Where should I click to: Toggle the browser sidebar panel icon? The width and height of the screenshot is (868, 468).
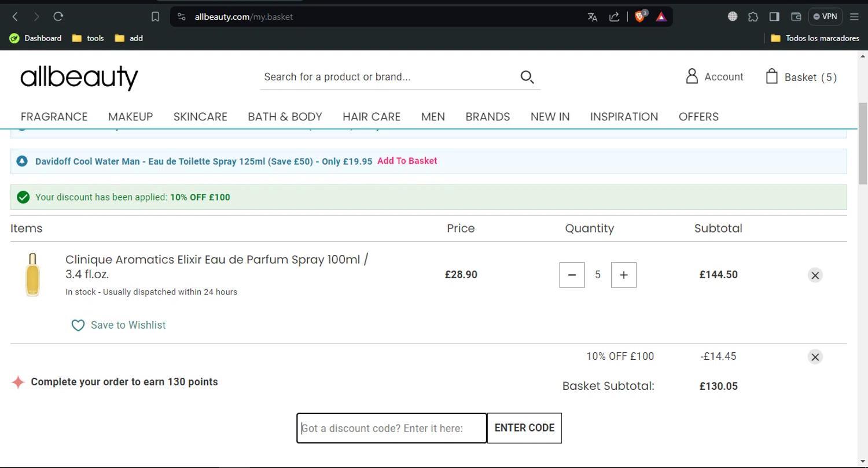point(774,17)
